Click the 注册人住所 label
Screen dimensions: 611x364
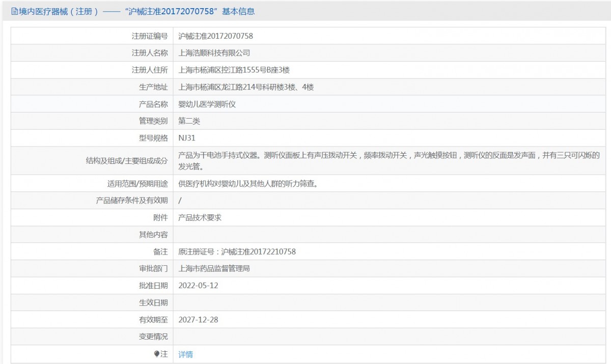[x=150, y=70]
